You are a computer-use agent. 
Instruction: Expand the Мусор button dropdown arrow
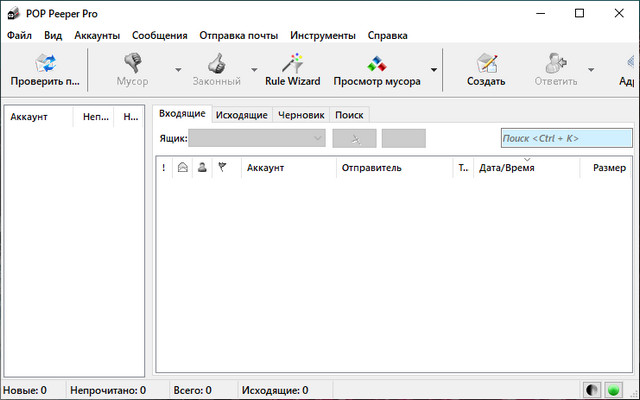click(178, 70)
